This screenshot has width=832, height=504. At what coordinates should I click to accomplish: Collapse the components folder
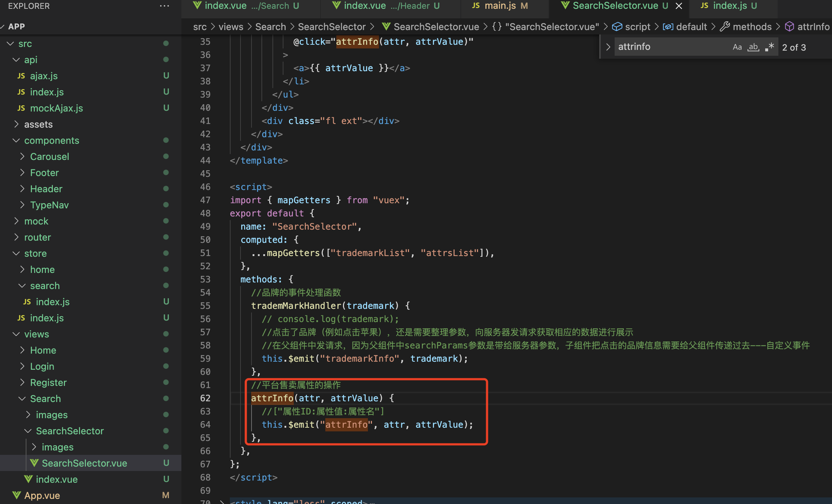16,140
